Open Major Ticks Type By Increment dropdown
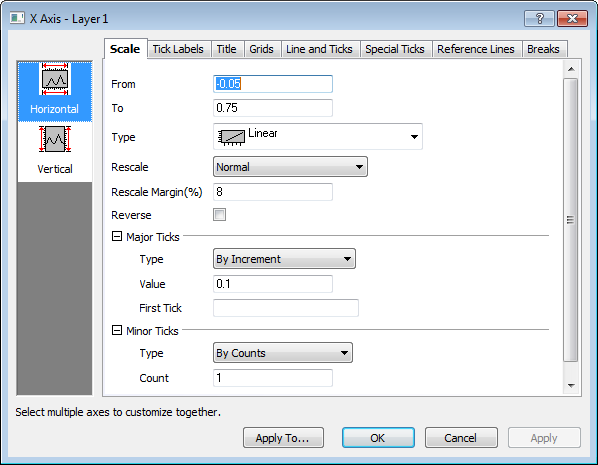The image size is (598, 465). click(x=284, y=259)
